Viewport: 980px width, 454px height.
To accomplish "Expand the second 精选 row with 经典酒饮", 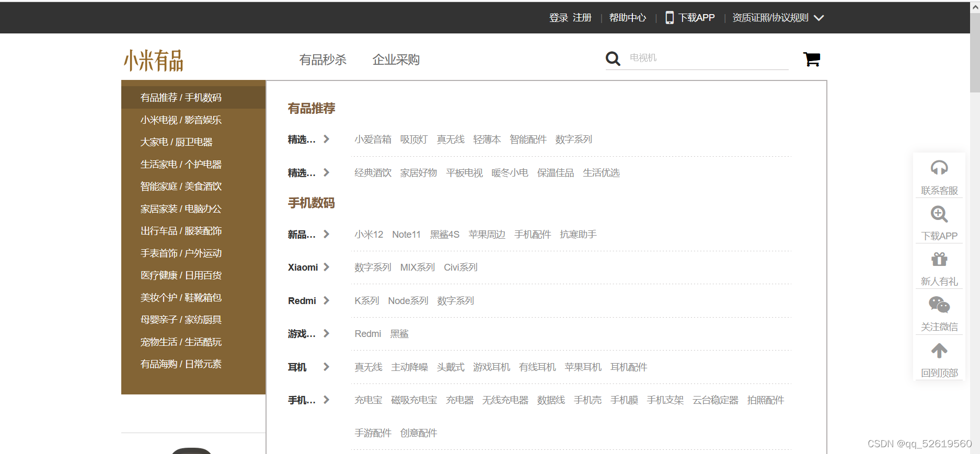I will tap(326, 172).
